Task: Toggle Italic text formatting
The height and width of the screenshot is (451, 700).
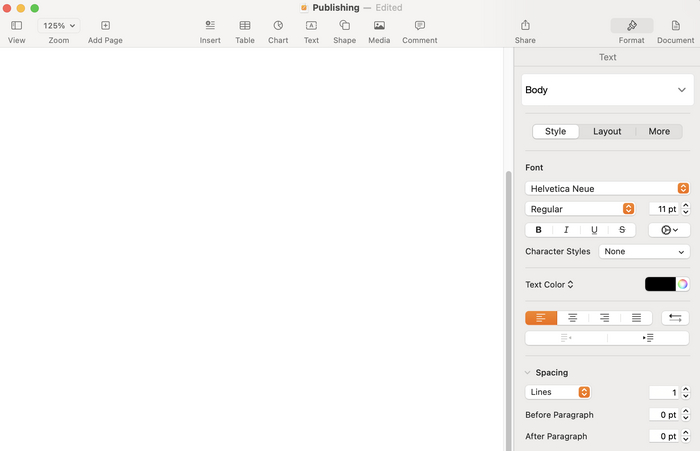Action: pyautogui.click(x=566, y=230)
